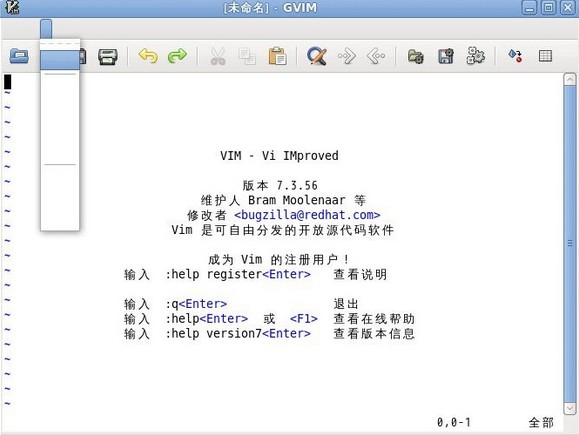This screenshot has width=579, height=435.
Task: Open a file with the folder icon
Action: click(x=19, y=56)
